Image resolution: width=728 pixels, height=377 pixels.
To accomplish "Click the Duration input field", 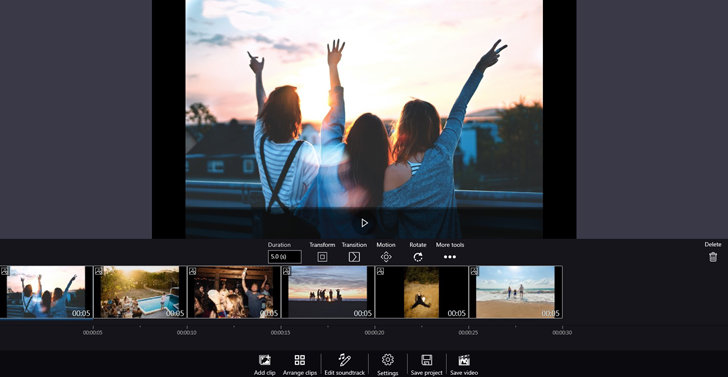I will pos(285,257).
